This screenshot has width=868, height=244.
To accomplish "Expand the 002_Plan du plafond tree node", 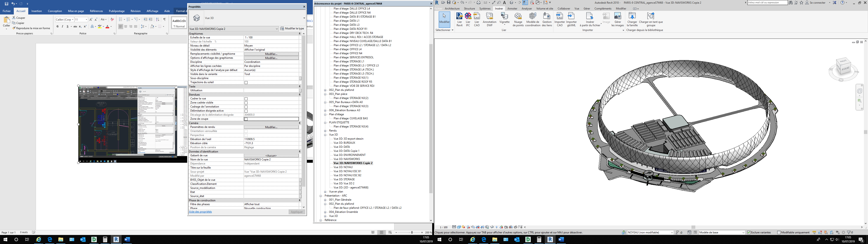I will tap(325, 90).
